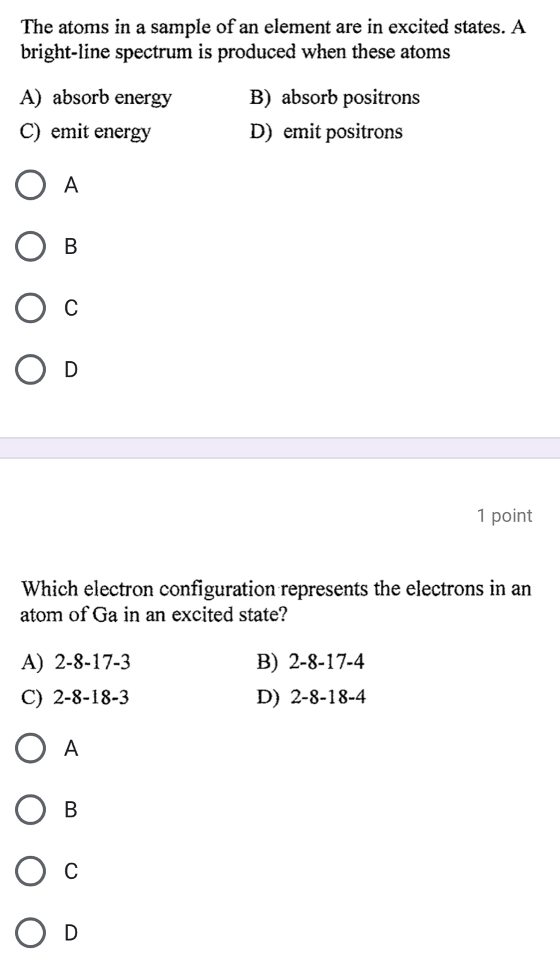Mark radio button D for bright-line spectrum question

click(30, 369)
